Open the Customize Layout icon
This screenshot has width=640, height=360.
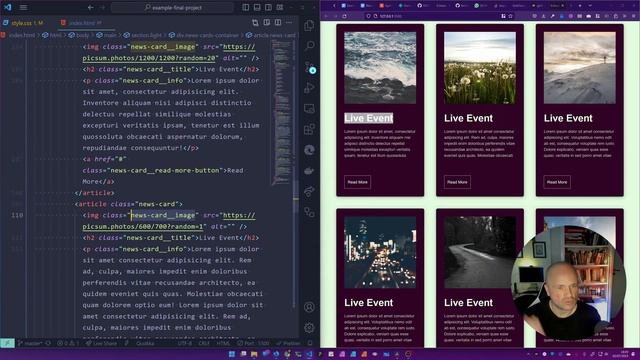coord(280,7)
